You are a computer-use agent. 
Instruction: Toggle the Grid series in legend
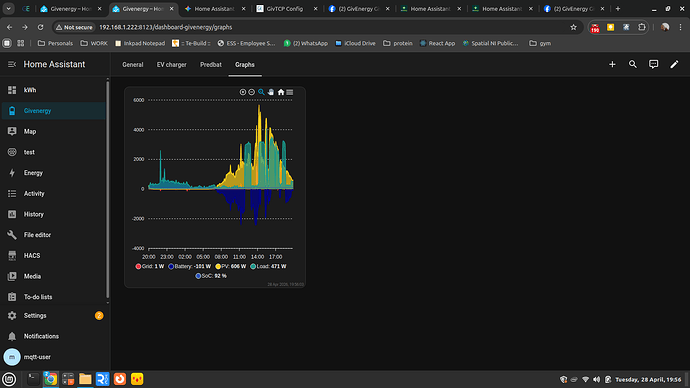click(x=150, y=267)
